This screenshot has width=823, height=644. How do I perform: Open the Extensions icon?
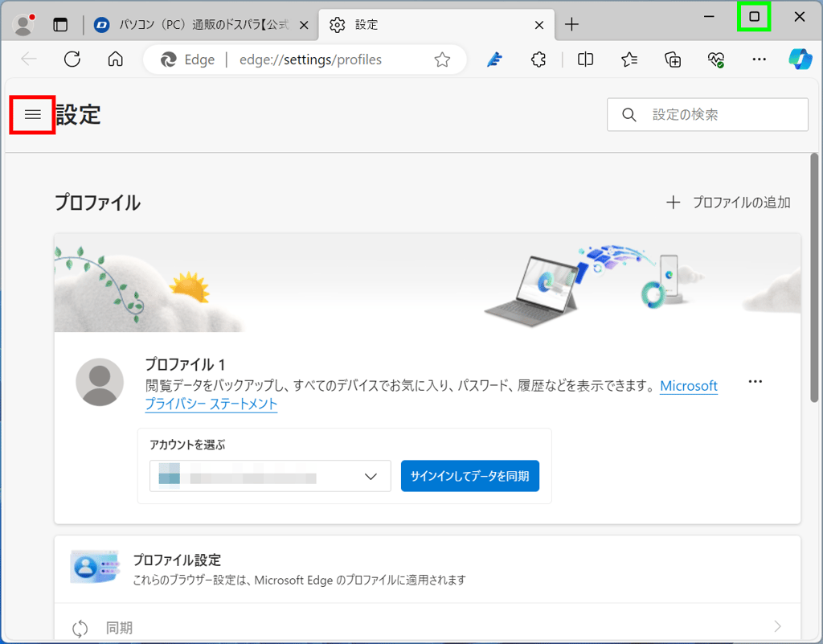(538, 59)
